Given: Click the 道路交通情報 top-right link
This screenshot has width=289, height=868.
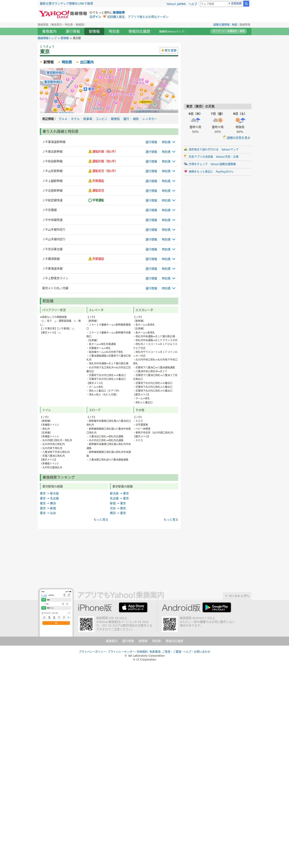Looking at the screenshot, I should [x=221, y=25].
